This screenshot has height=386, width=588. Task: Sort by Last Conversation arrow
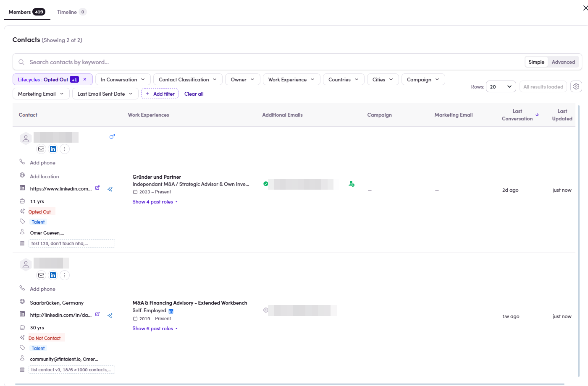[x=537, y=115]
